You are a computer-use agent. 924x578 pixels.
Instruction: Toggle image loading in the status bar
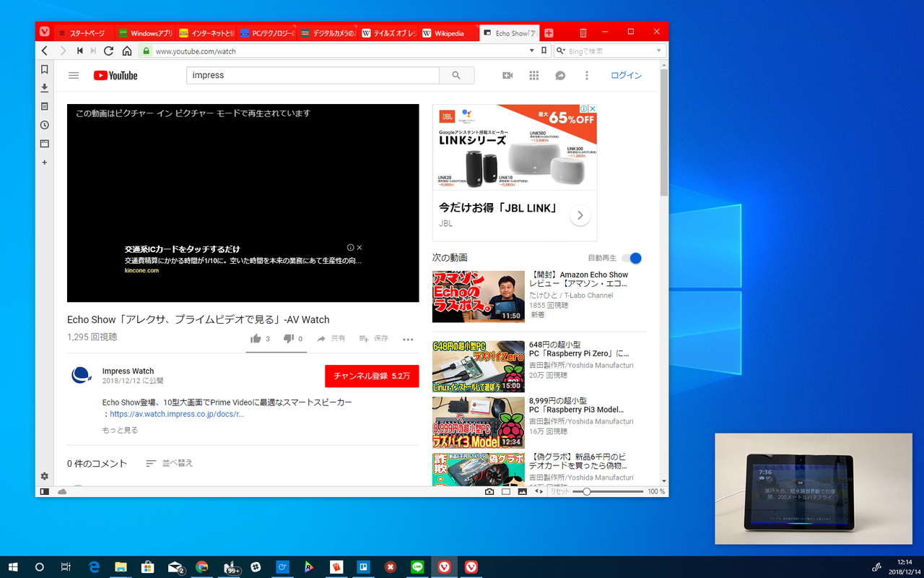pos(522,491)
